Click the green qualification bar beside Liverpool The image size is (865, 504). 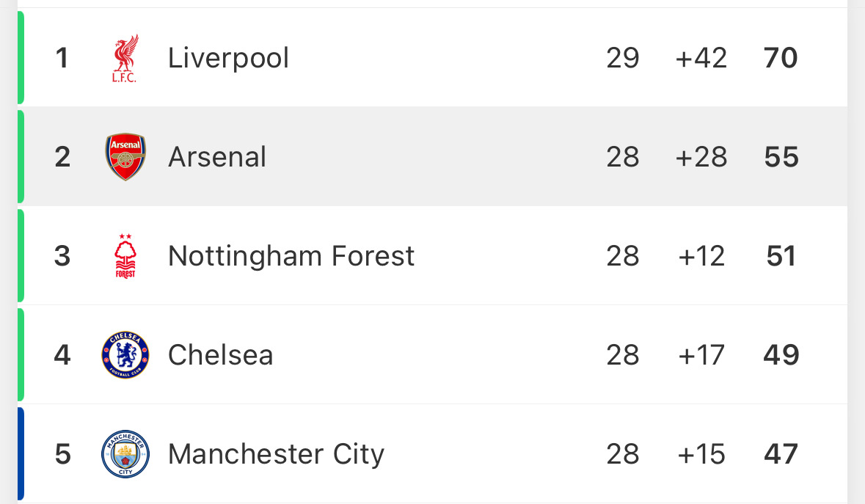click(21, 57)
